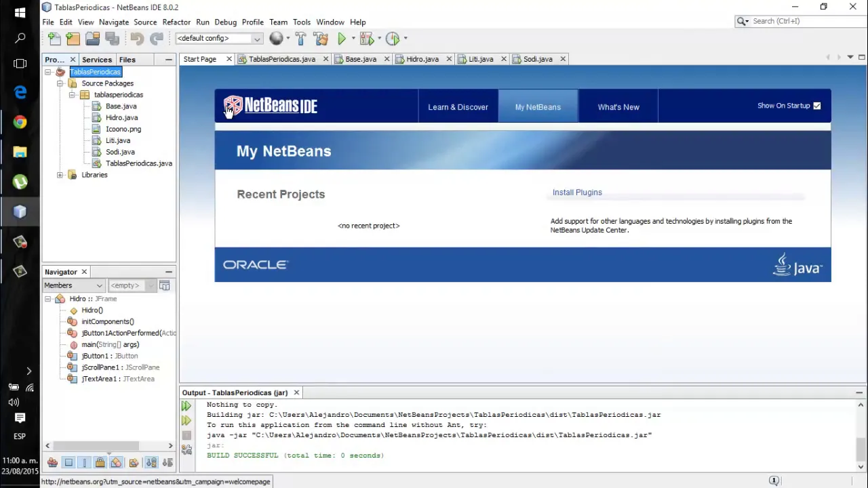Screen dimensions: 868x488
Task: Select Icoono.png in project tree
Action: (x=123, y=129)
